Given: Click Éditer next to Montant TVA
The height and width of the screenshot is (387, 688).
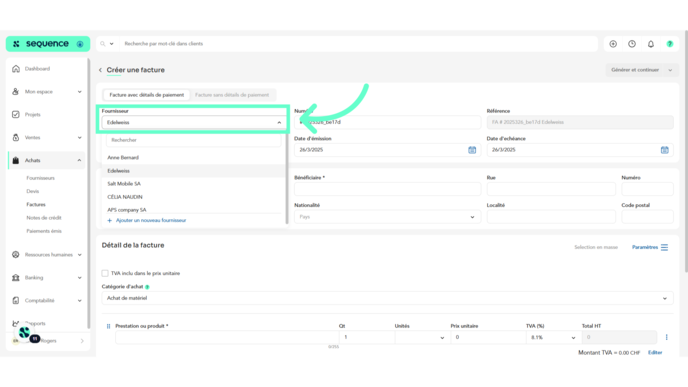Looking at the screenshot, I should (x=655, y=353).
